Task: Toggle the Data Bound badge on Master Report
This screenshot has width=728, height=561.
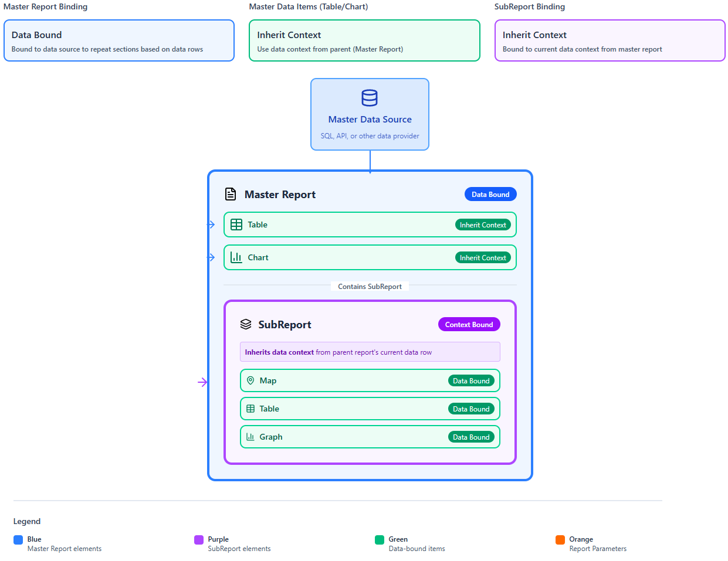Action: (x=490, y=194)
